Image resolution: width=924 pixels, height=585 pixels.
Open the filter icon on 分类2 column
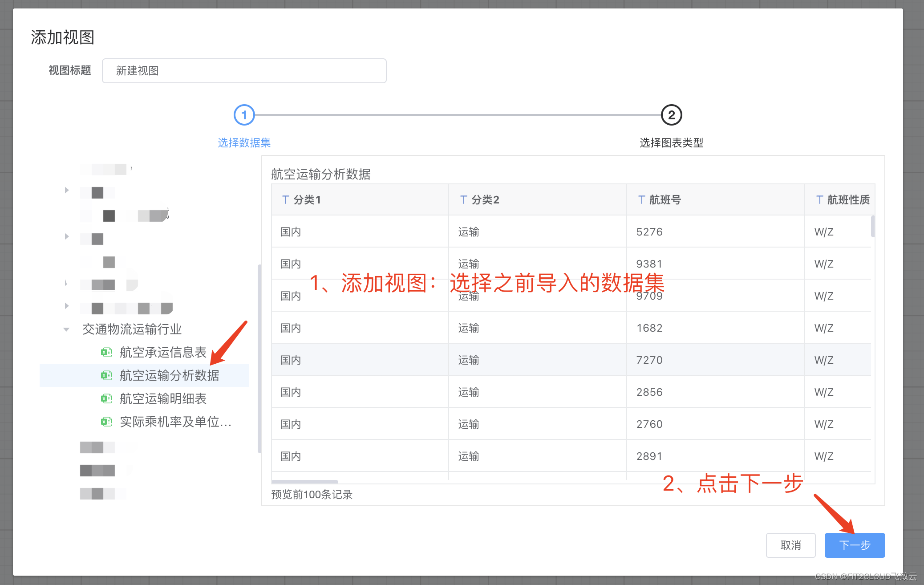(463, 199)
